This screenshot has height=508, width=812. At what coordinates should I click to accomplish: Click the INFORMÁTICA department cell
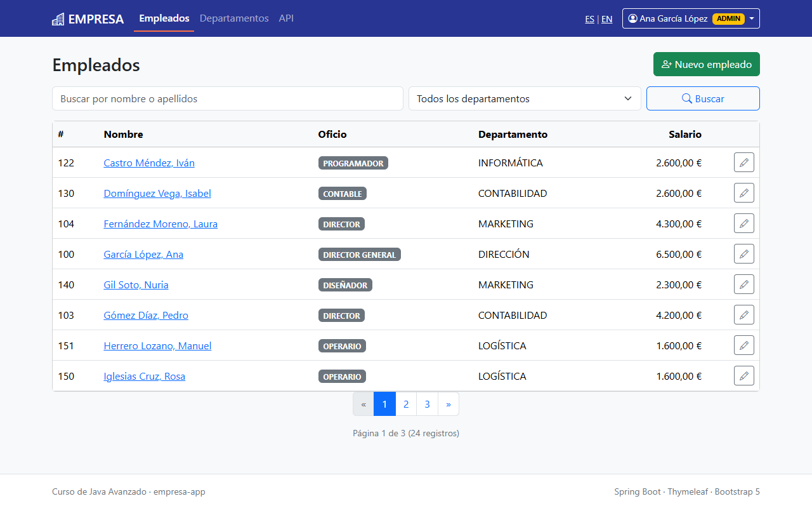(511, 163)
